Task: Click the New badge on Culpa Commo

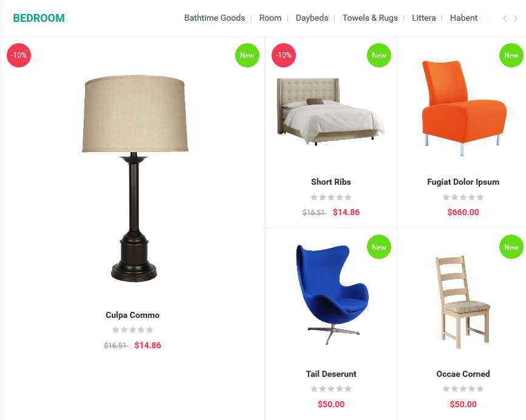Action: tap(247, 55)
